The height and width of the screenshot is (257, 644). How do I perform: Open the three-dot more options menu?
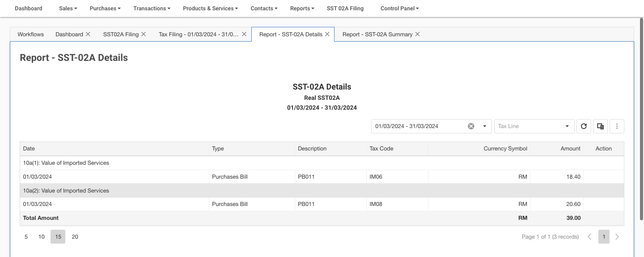pos(617,126)
